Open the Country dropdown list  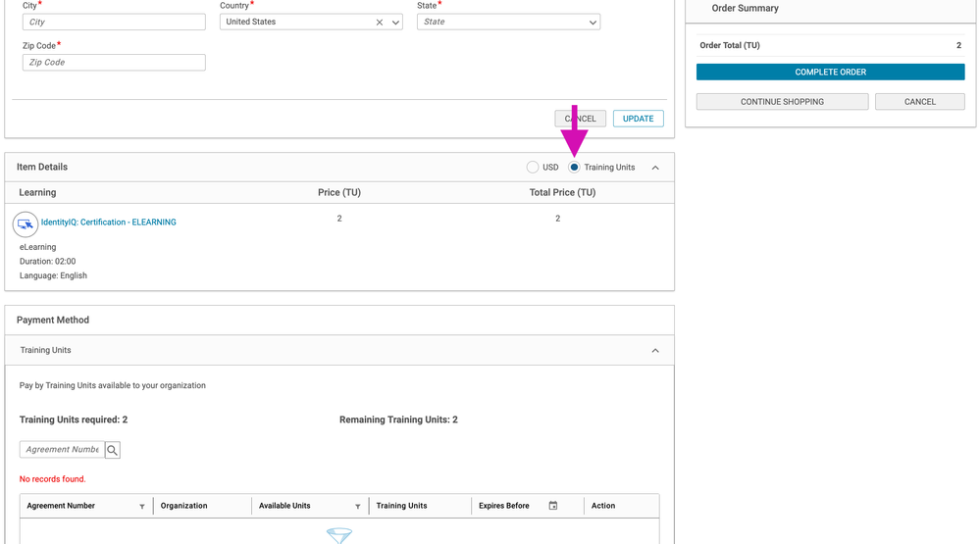[x=396, y=23]
